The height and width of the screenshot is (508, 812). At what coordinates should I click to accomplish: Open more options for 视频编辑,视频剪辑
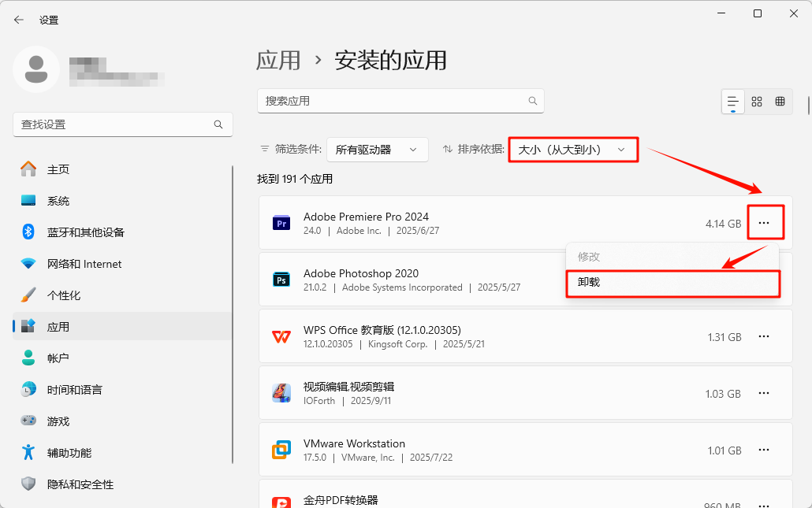[764, 393]
